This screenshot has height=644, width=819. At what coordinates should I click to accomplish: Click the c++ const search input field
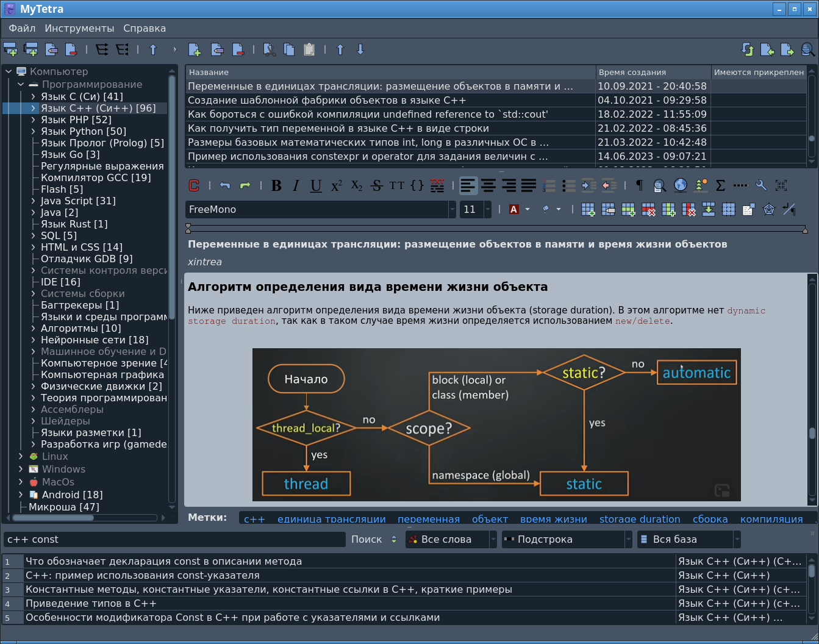tap(174, 539)
